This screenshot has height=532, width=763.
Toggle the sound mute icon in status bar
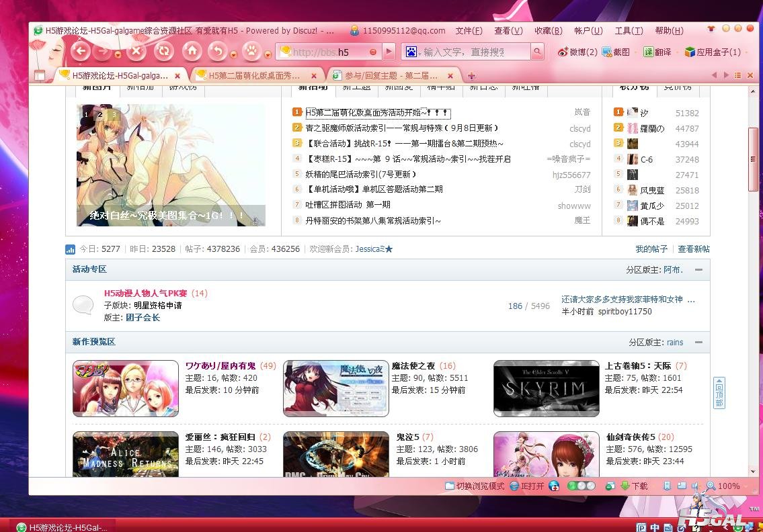click(693, 486)
